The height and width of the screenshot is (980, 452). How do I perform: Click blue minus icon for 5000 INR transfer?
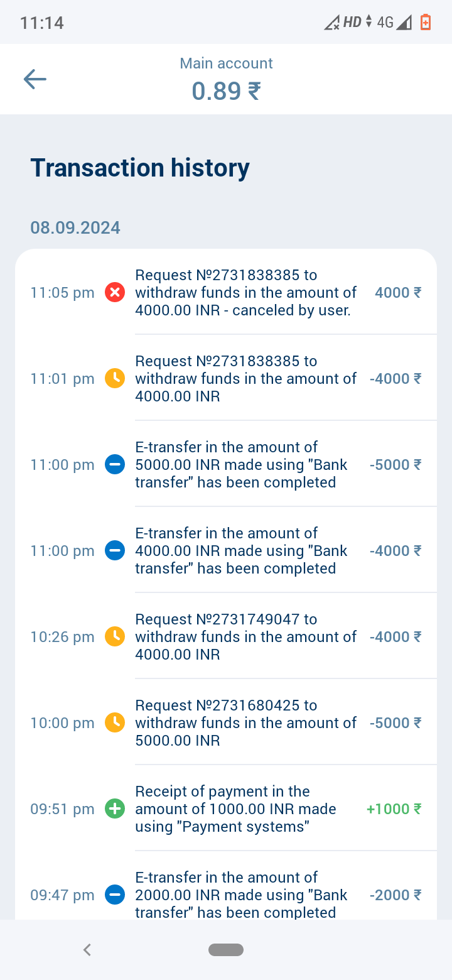(115, 465)
